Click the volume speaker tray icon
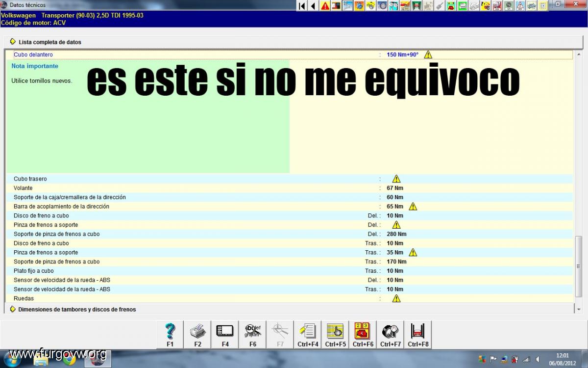This screenshot has width=588, height=368. pyautogui.click(x=538, y=359)
